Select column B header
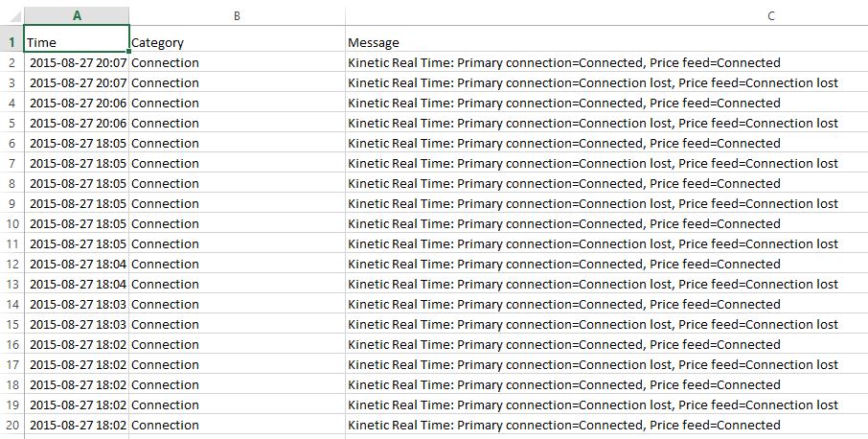Viewport: 868px width, 439px height. click(237, 16)
